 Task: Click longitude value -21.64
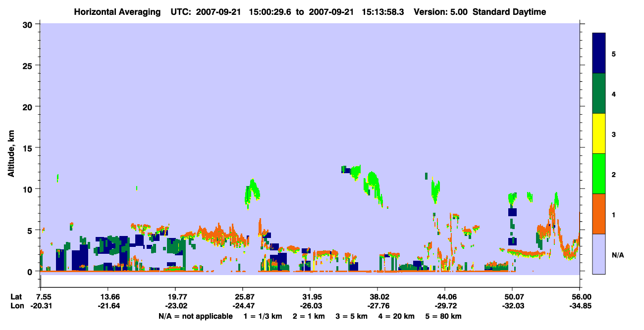[x=107, y=306]
